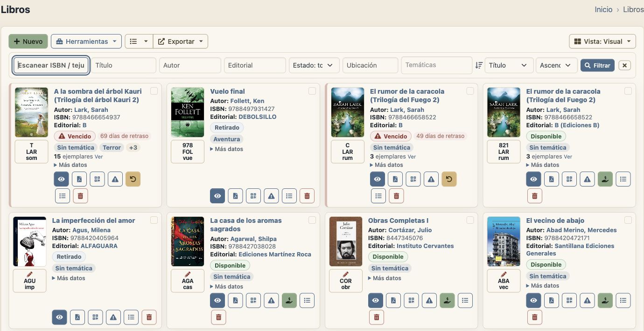Select the 'Obras Completas I' checkbox
Viewport: 644px width, 331px height.
pos(470,220)
